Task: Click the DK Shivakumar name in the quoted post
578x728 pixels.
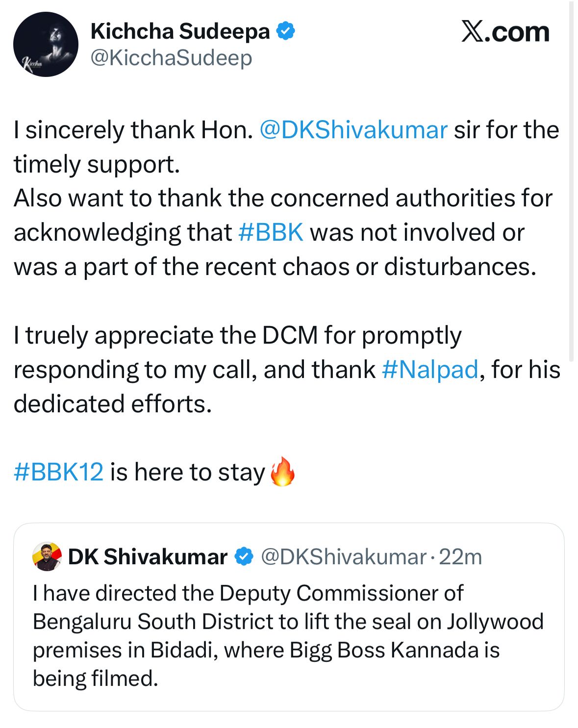Action: pyautogui.click(x=148, y=557)
